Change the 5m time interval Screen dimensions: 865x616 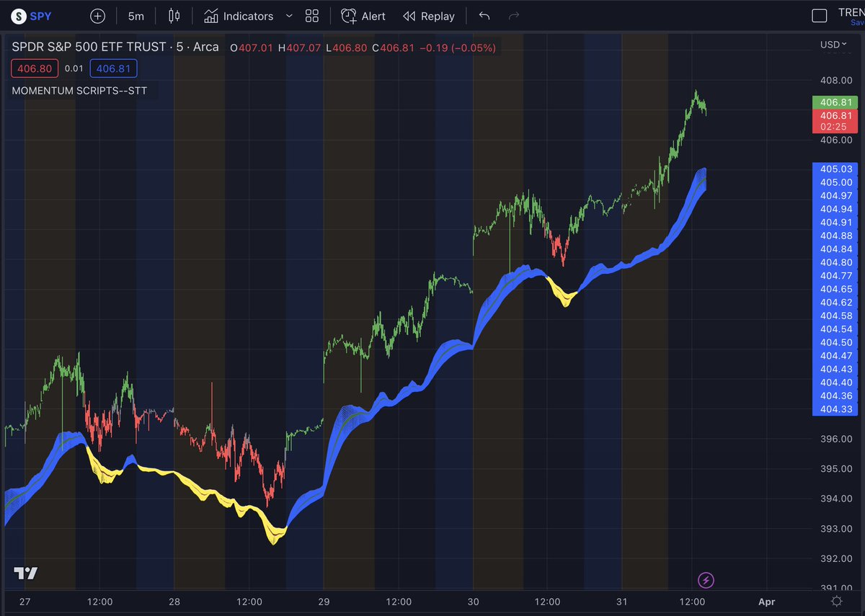click(x=136, y=16)
